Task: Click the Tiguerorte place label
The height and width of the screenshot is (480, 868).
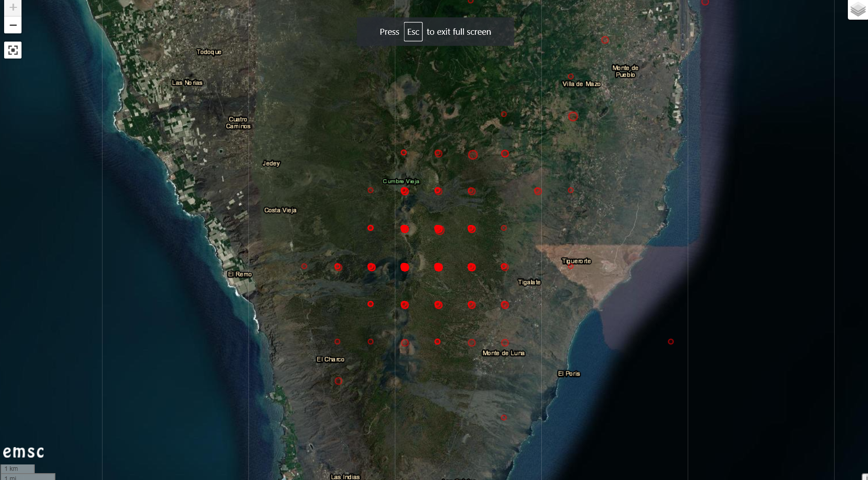Action: (577, 261)
